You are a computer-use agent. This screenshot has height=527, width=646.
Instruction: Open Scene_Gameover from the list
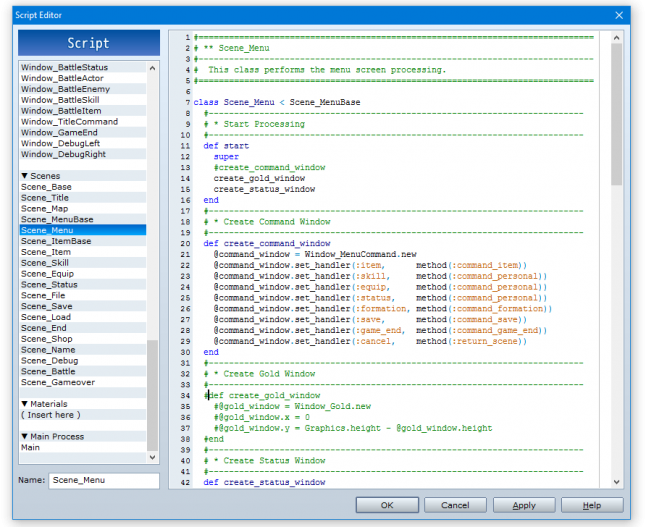[56, 382]
